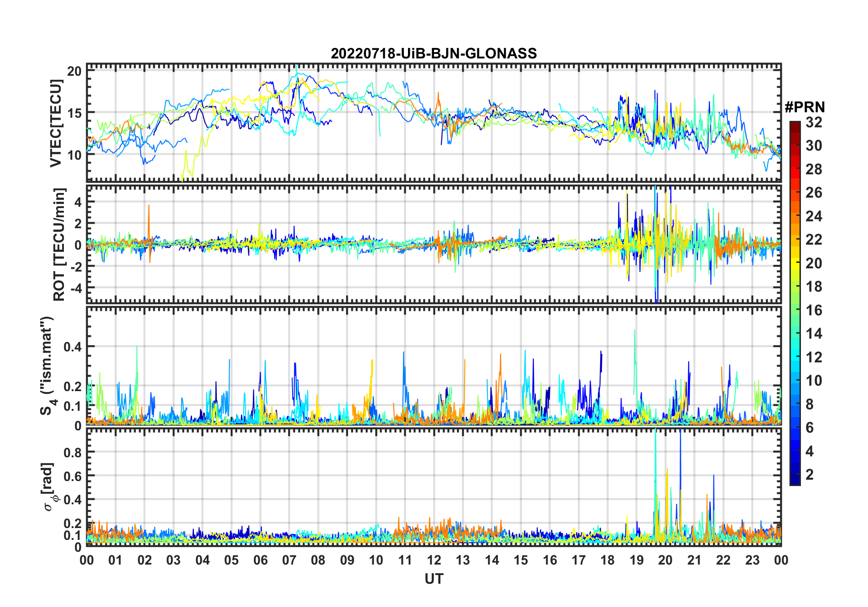This screenshot has width=868, height=607.
Task: Select hour label 12 on the UT axis
Action: tap(434, 560)
